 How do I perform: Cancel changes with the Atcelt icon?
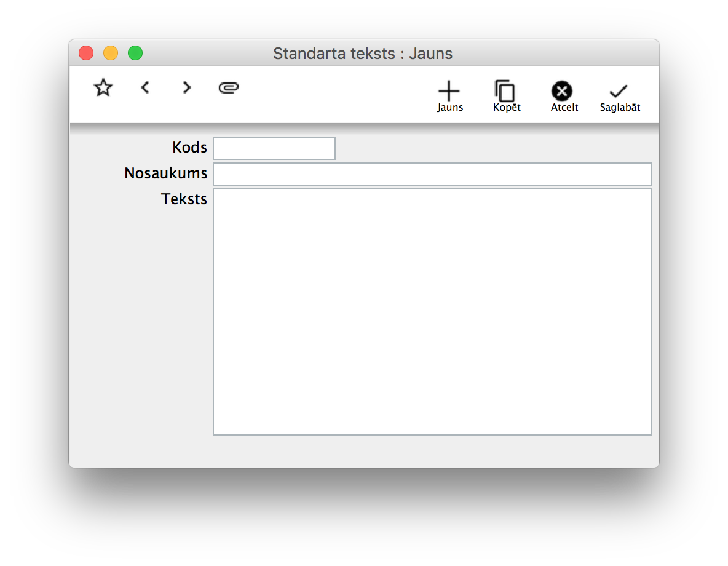(x=561, y=91)
